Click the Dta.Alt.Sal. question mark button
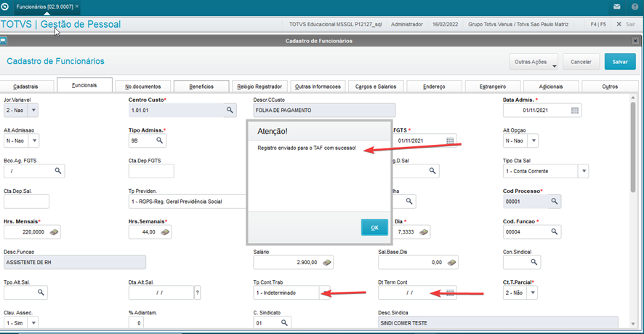 (198, 293)
